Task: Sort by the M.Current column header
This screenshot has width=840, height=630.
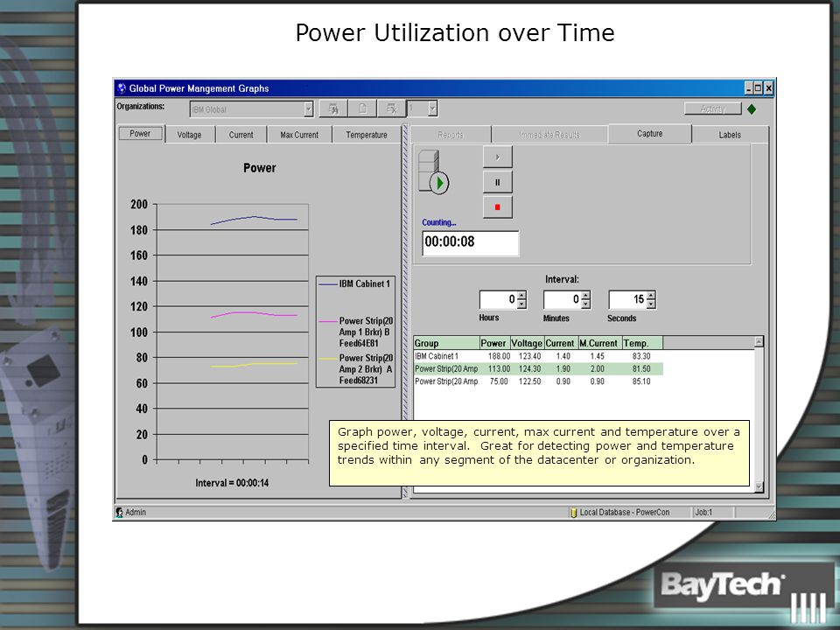Action: [x=599, y=343]
